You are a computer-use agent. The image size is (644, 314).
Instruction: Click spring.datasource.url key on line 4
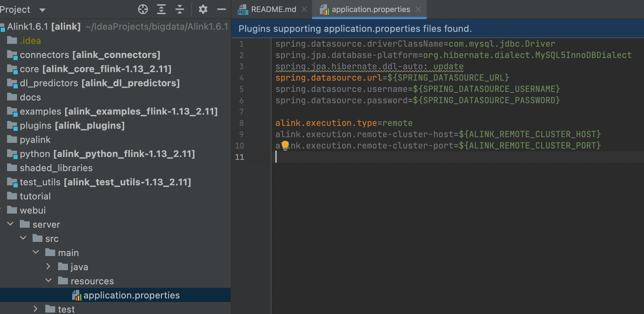pos(329,78)
